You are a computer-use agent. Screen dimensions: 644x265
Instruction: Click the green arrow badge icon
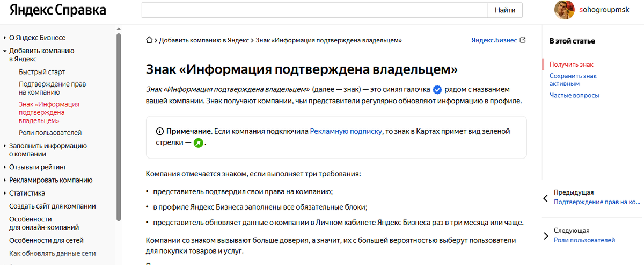[199, 144]
